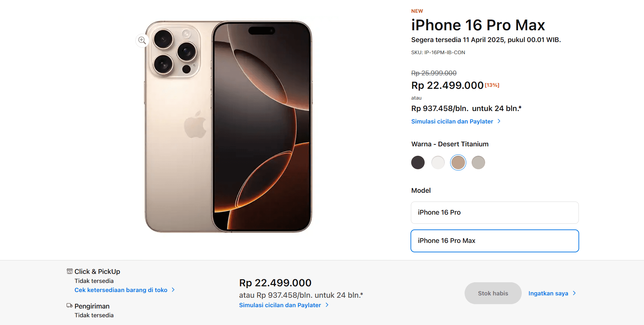644x325 pixels.
Task: Click the Warna - Desert Titanium label
Action: coord(450,144)
